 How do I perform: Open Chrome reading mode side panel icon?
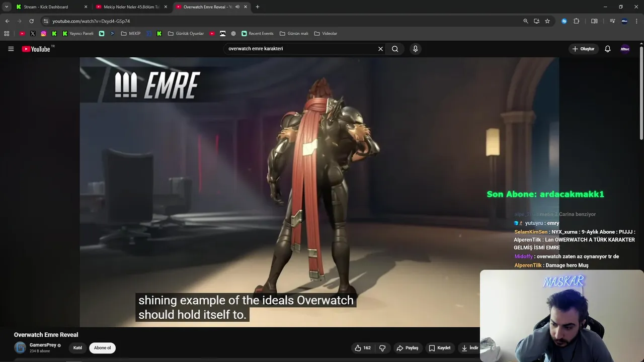pyautogui.click(x=594, y=21)
